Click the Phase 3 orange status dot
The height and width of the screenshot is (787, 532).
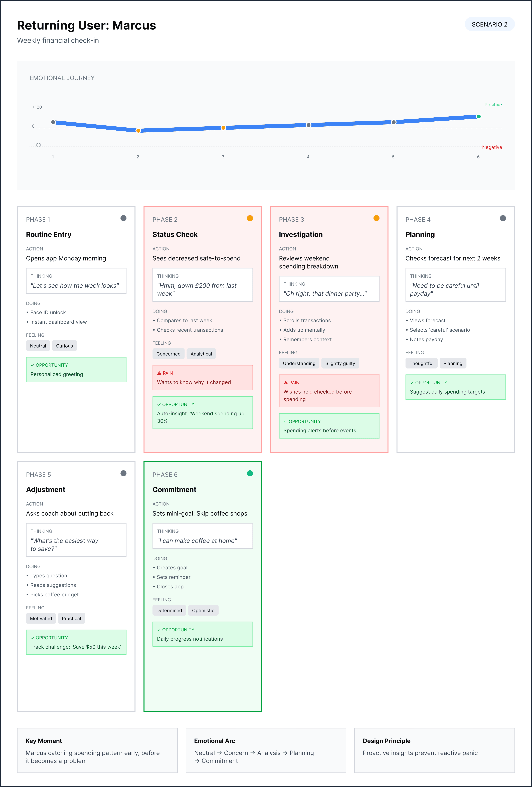(376, 218)
